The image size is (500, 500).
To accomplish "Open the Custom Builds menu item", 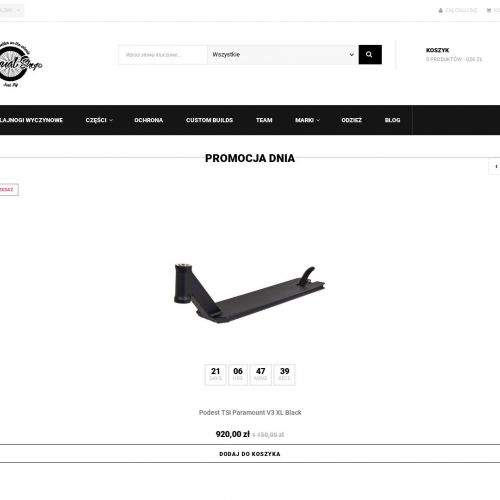I will click(209, 120).
